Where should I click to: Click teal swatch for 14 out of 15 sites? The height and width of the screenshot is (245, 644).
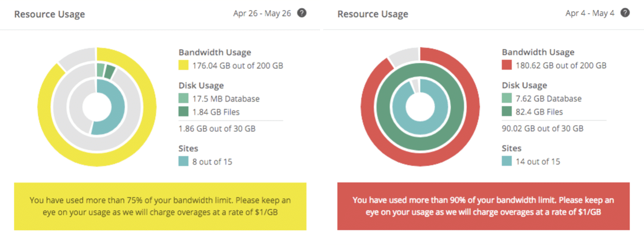507,161
